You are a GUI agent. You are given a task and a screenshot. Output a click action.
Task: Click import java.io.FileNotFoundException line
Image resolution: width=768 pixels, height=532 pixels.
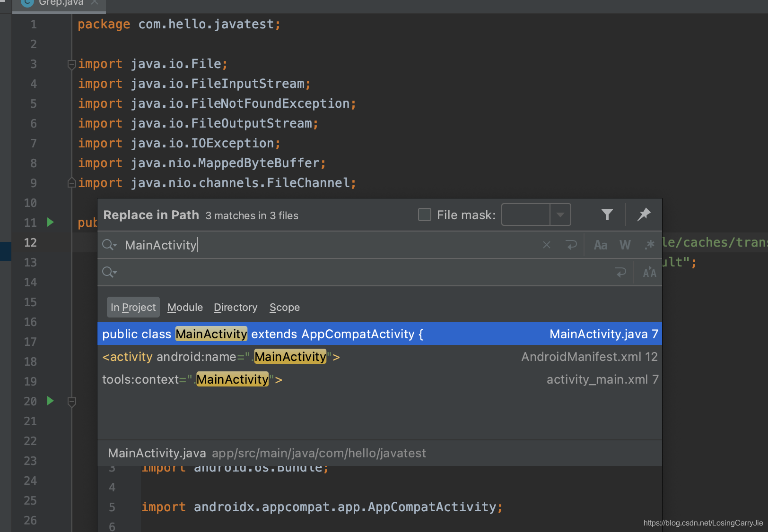[x=217, y=103]
